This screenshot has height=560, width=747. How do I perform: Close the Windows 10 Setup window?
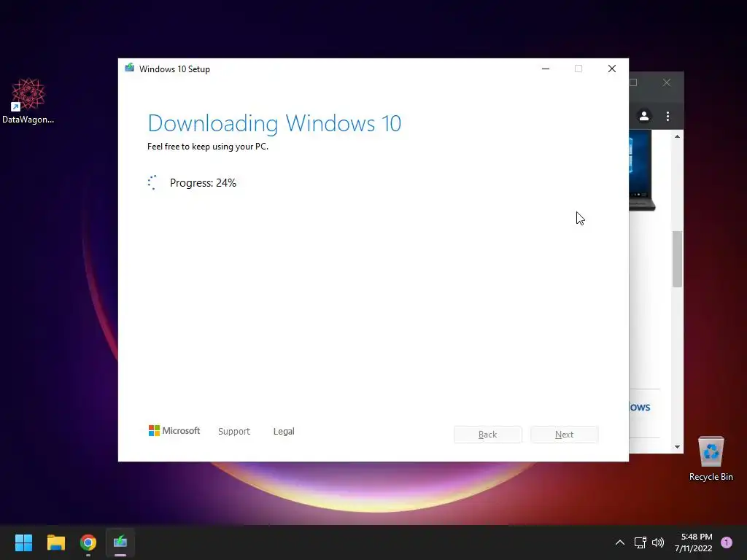(612, 69)
